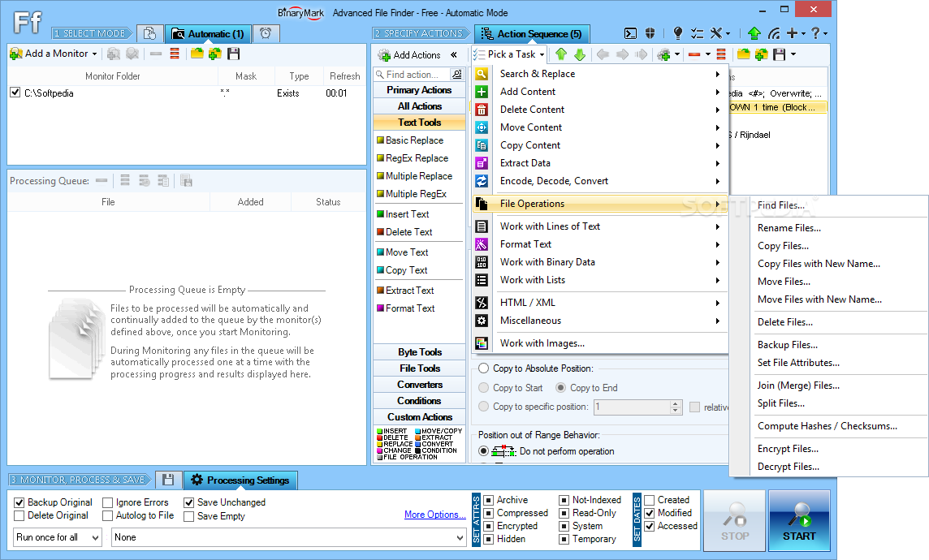Click the Encode, Decode, Convert icon

click(x=482, y=181)
